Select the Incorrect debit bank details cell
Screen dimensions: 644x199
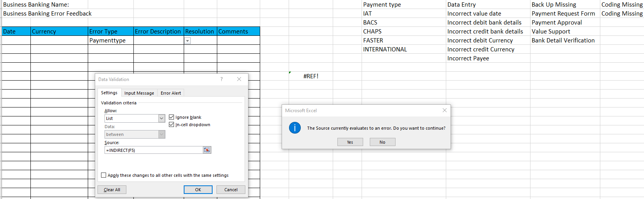[x=488, y=22]
